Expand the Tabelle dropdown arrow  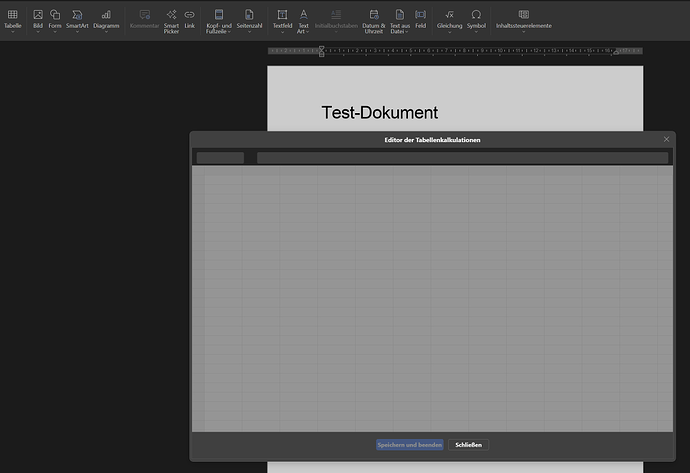(x=12, y=32)
